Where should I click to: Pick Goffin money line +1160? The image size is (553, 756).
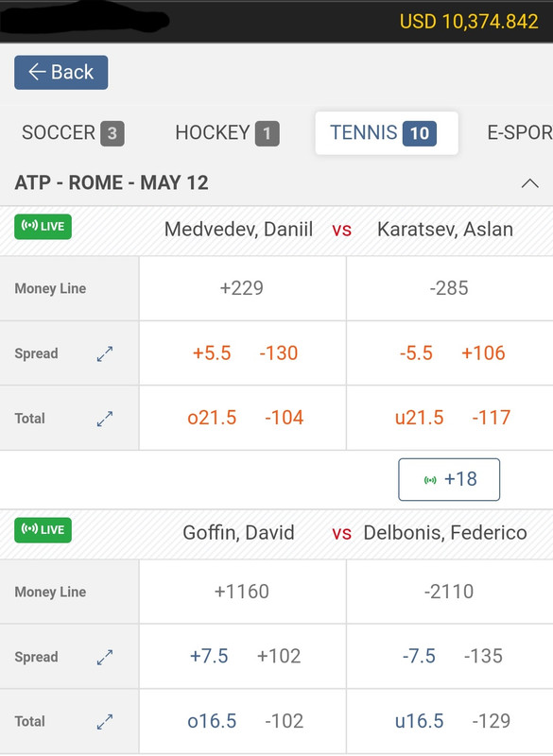coord(242,592)
